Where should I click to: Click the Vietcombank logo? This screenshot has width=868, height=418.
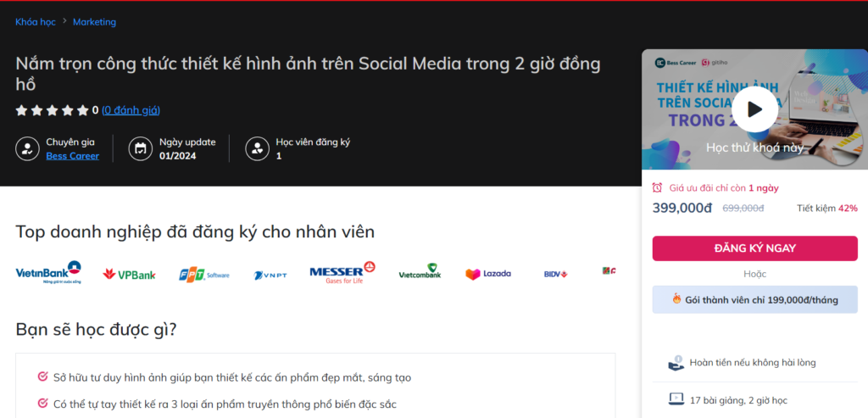[x=420, y=273]
